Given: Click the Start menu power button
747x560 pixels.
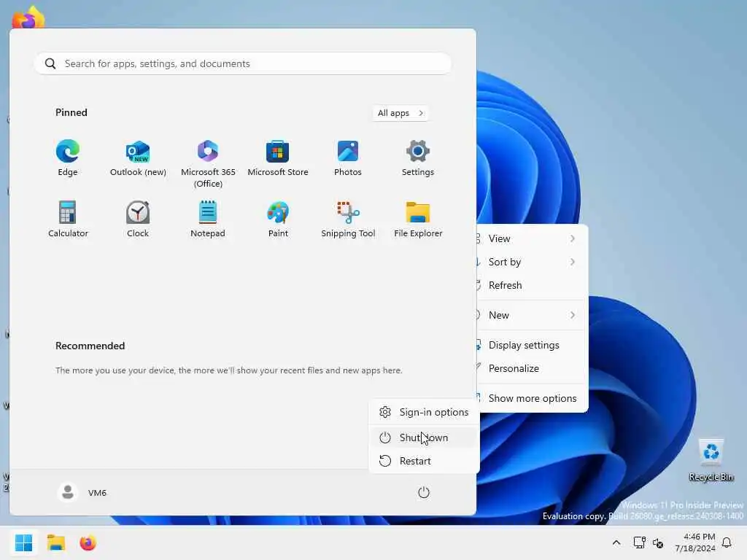Looking at the screenshot, I should click(424, 492).
